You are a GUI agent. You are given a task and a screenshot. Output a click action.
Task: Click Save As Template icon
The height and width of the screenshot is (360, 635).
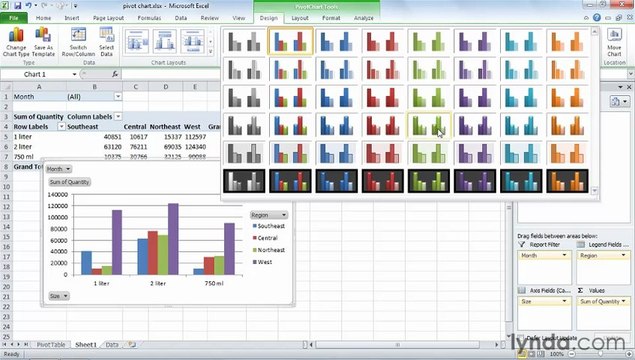pyautogui.click(x=43, y=42)
